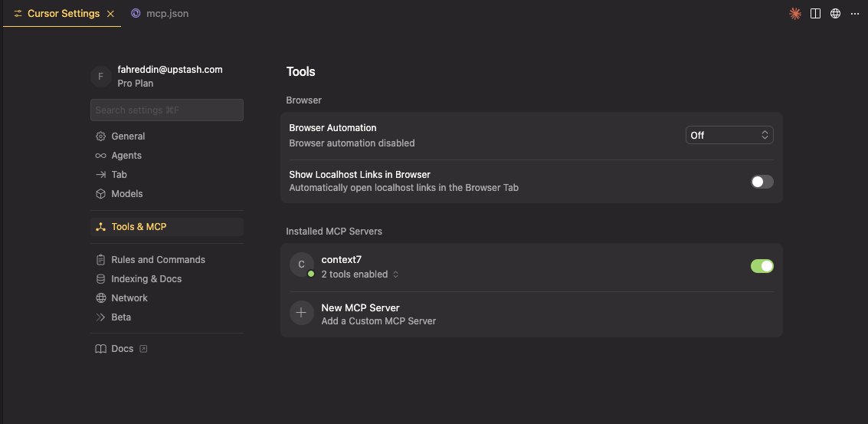
Task: Open General settings section
Action: (166, 136)
